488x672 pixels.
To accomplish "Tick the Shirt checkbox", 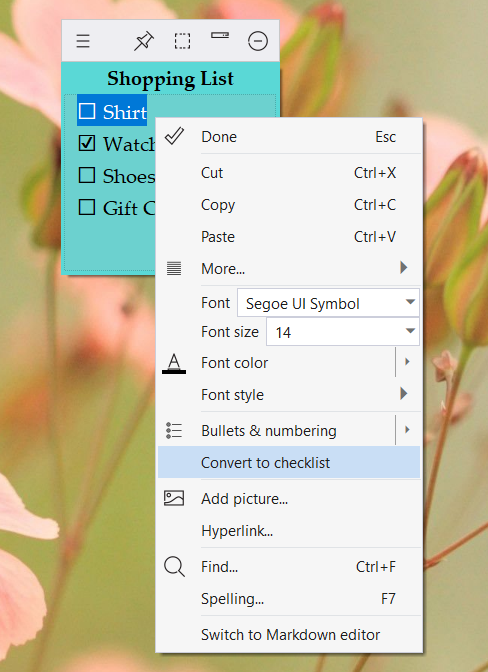I will (87, 111).
